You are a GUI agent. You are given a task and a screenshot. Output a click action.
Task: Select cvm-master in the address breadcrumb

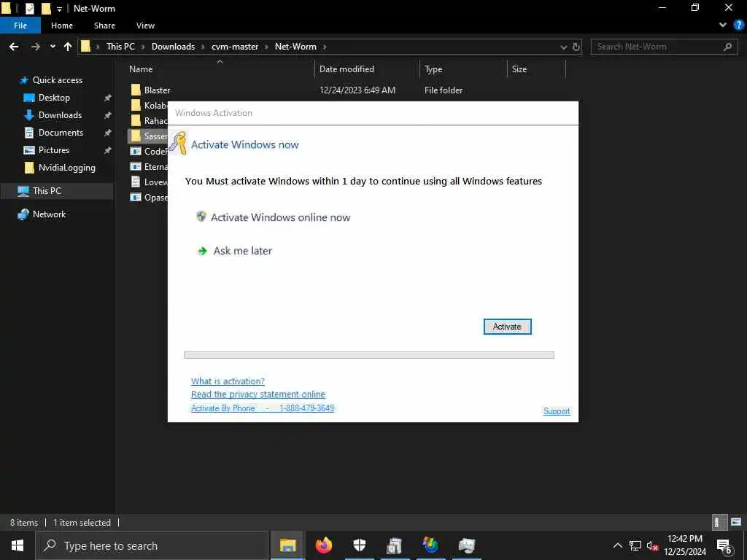pyautogui.click(x=235, y=47)
